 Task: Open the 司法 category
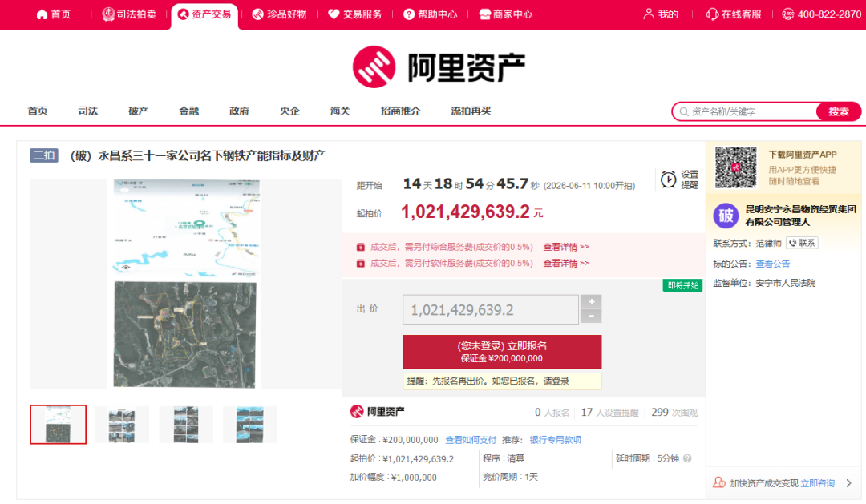coord(88,111)
